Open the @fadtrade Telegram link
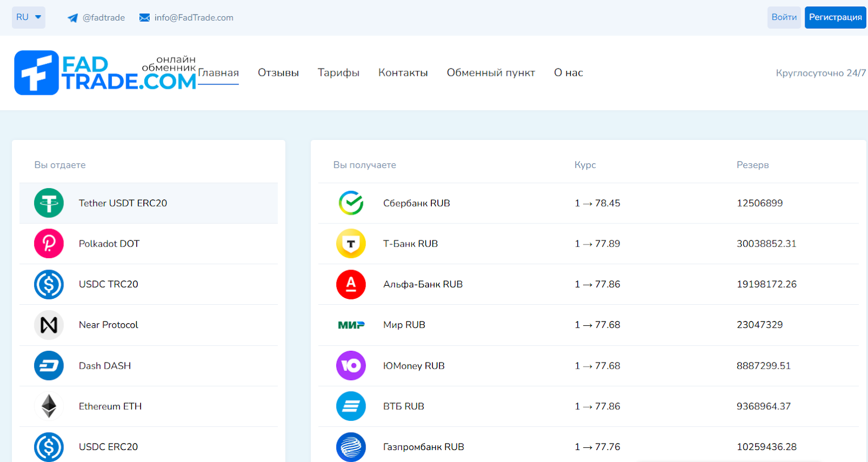The height and width of the screenshot is (462, 868). pos(104,17)
